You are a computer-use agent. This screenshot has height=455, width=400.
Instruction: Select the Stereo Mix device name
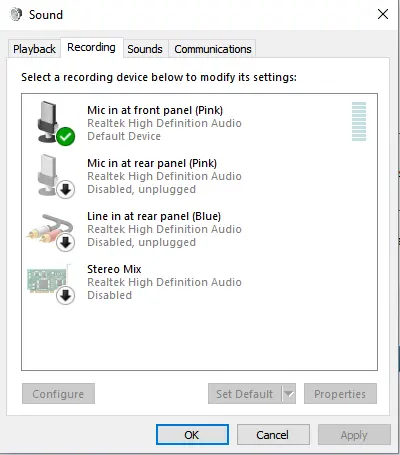point(114,269)
